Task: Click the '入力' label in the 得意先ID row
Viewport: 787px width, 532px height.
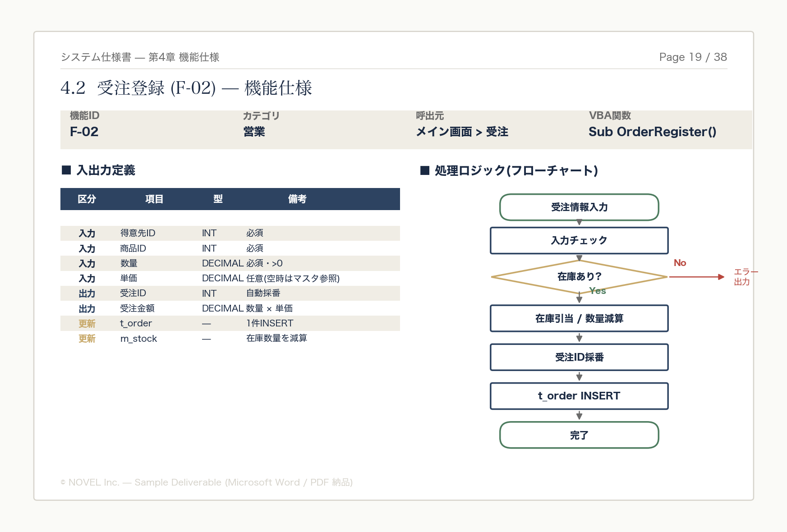Action: point(87,234)
